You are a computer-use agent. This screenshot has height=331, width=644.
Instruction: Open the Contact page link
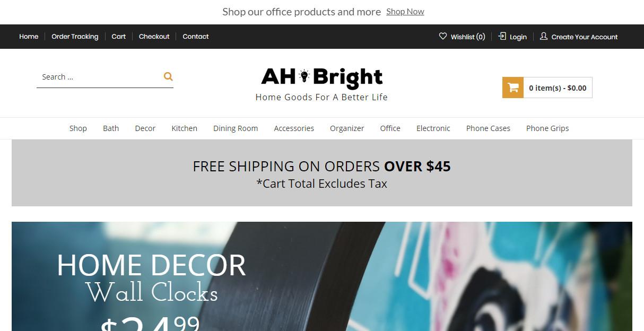tap(196, 37)
